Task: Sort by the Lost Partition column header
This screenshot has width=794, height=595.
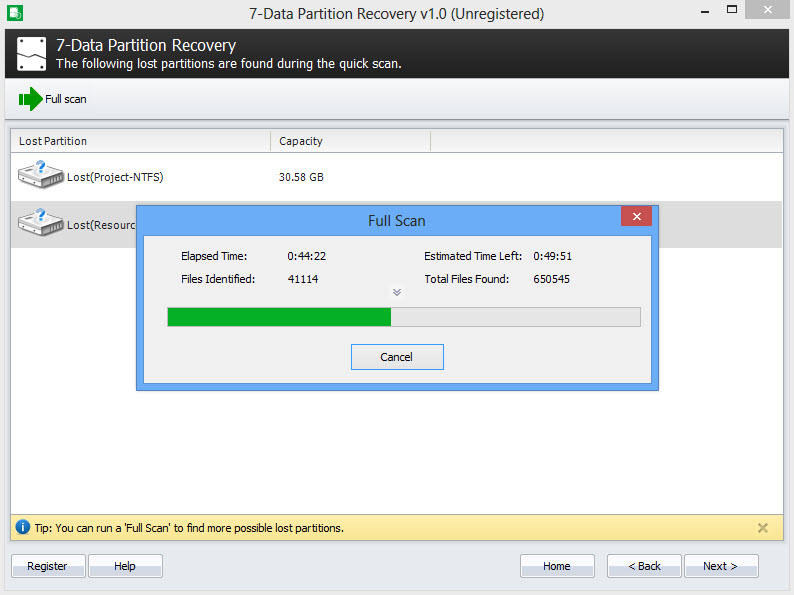Action: coord(140,141)
